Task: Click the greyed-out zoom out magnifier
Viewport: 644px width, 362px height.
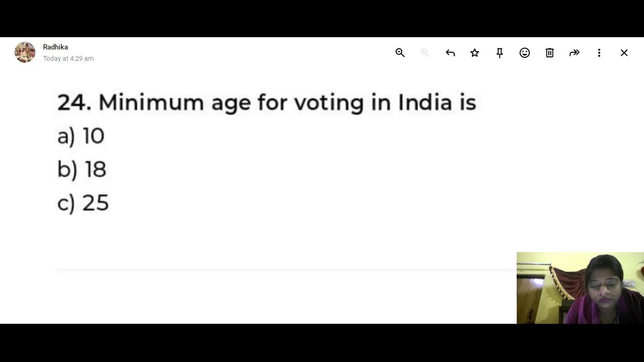Action: pyautogui.click(x=425, y=53)
